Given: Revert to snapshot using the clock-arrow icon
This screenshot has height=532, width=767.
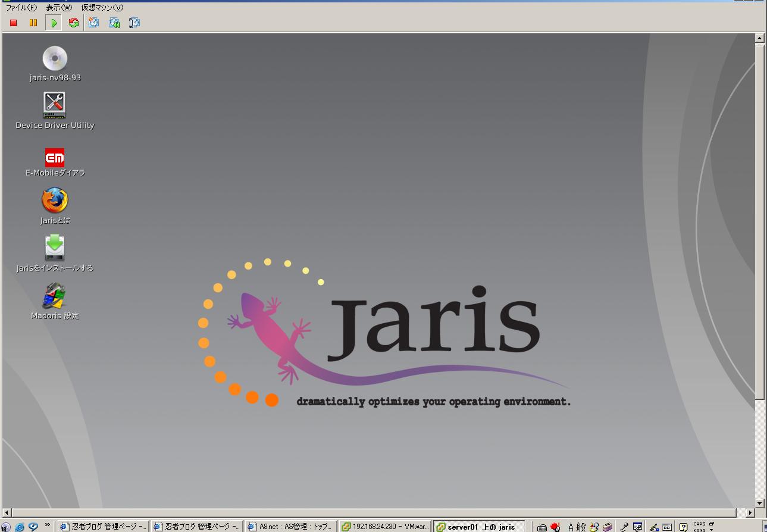Looking at the screenshot, I should (x=114, y=23).
